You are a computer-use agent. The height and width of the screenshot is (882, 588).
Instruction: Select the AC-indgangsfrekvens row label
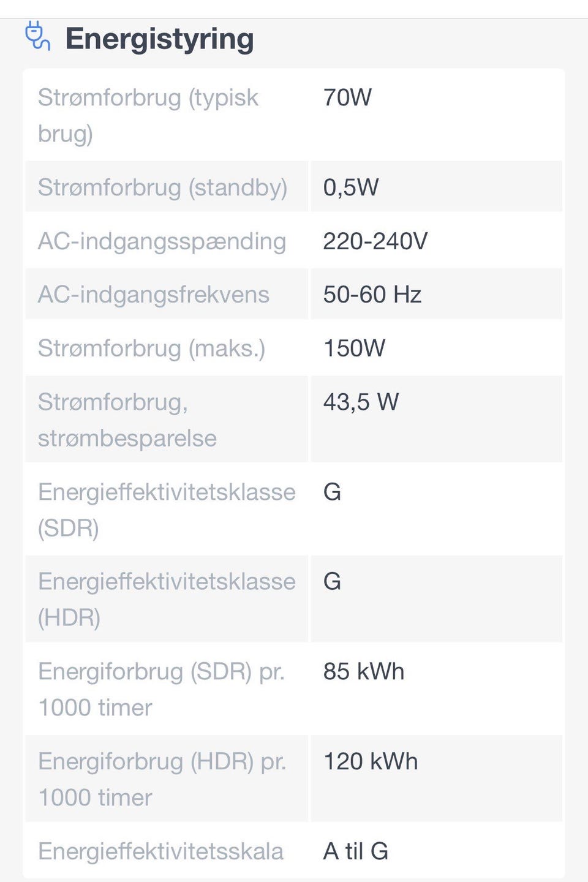(x=153, y=295)
